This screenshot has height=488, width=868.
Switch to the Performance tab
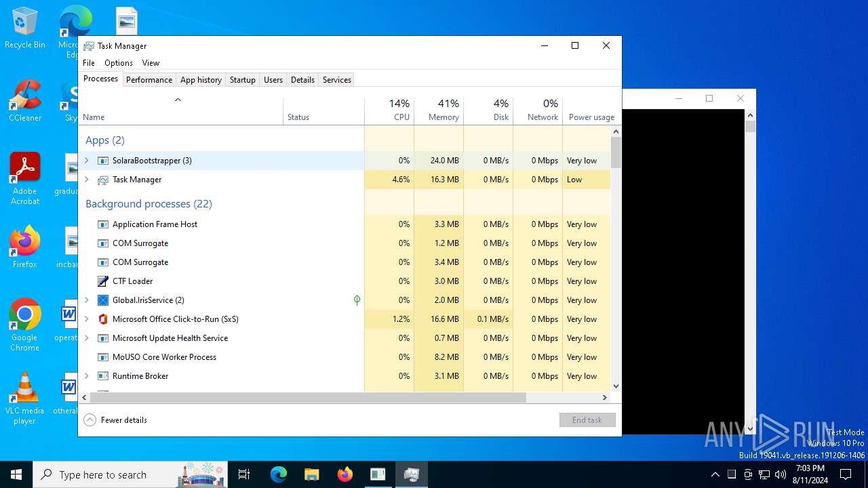coord(149,80)
